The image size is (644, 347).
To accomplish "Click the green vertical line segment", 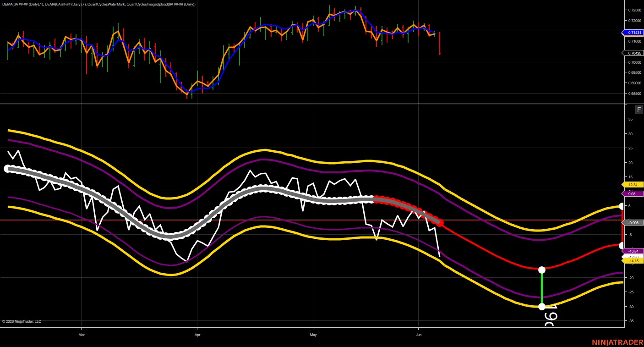I will coord(542,288).
